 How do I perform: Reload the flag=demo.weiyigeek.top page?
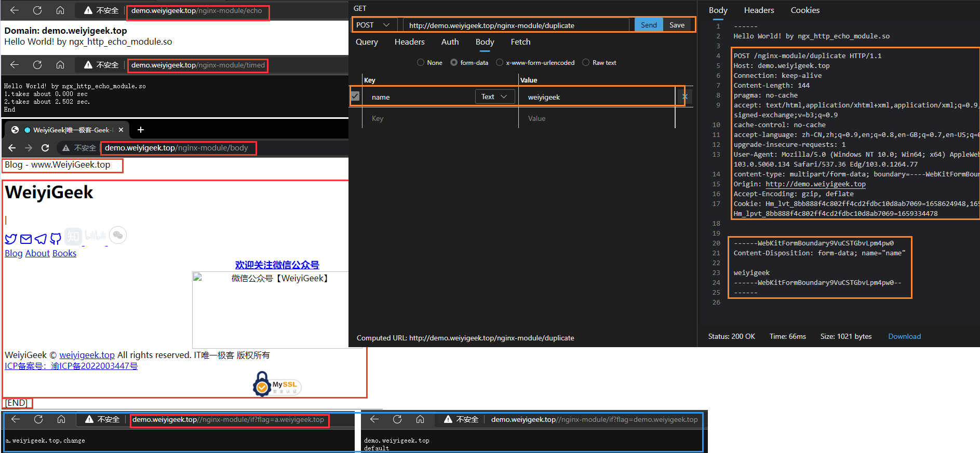tap(397, 419)
